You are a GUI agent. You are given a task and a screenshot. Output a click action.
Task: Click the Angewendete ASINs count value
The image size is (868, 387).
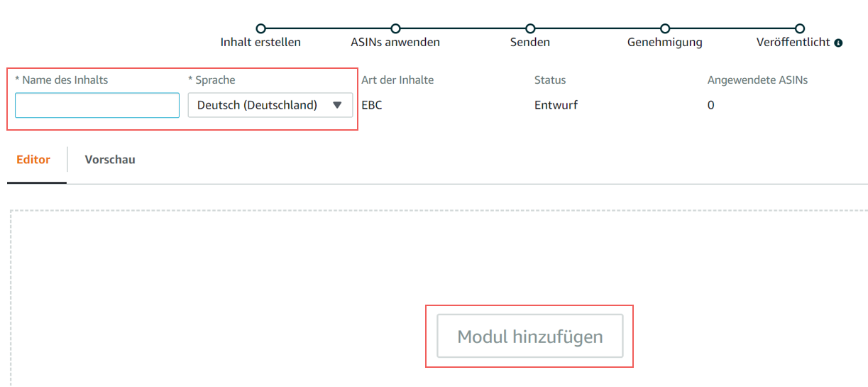tap(711, 105)
